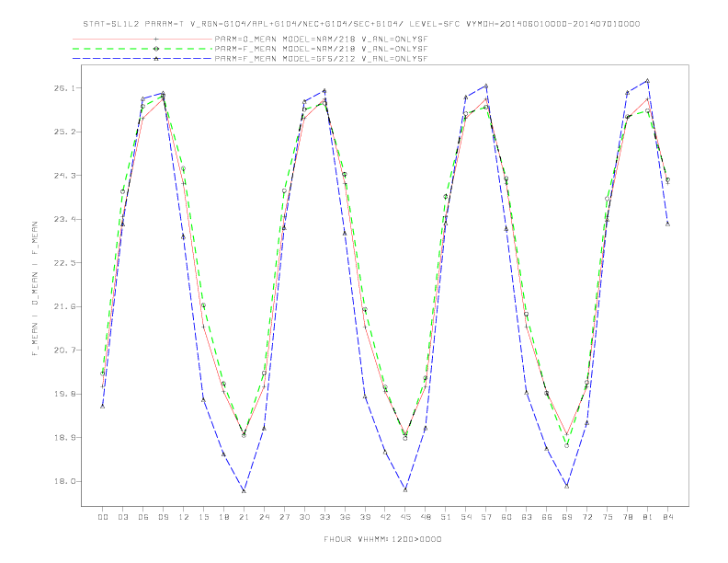Click x-axis tick label 00
This screenshot has width=728, height=563.
point(103,517)
